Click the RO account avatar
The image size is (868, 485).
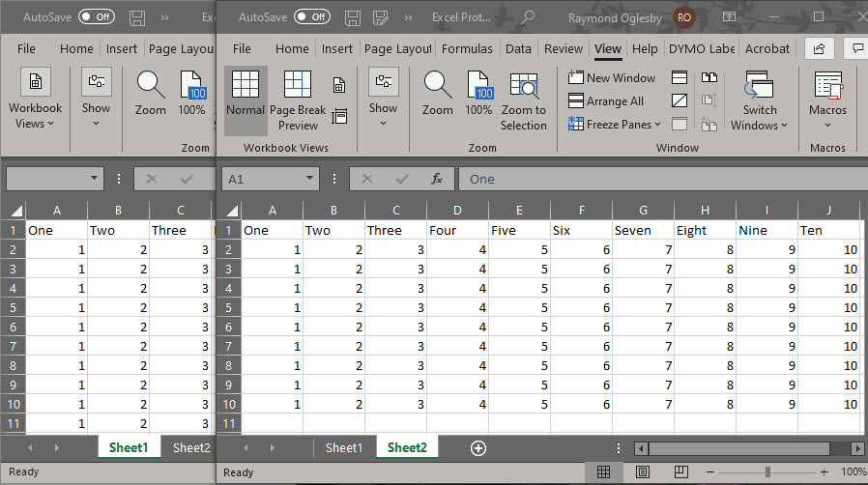684,17
